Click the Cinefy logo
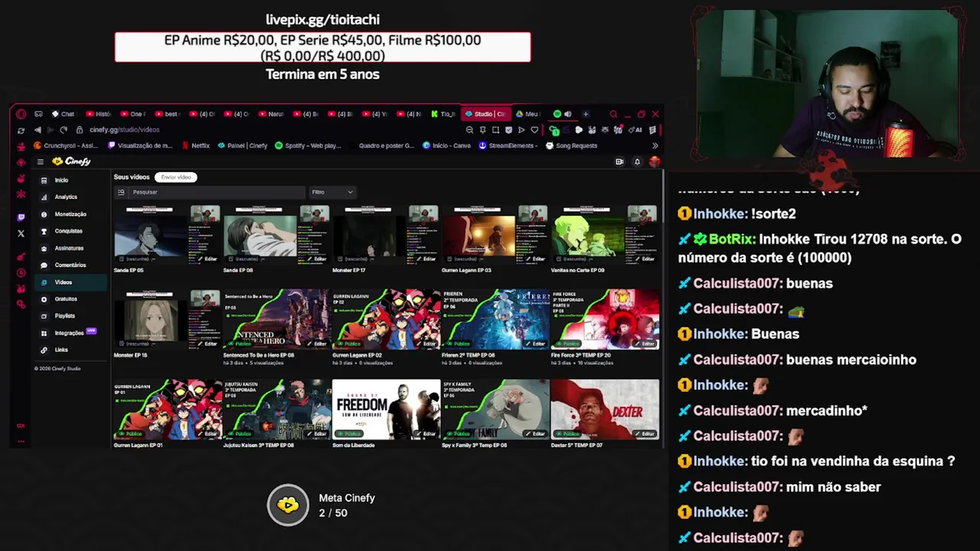The image size is (980, 551). pyautogui.click(x=71, y=161)
